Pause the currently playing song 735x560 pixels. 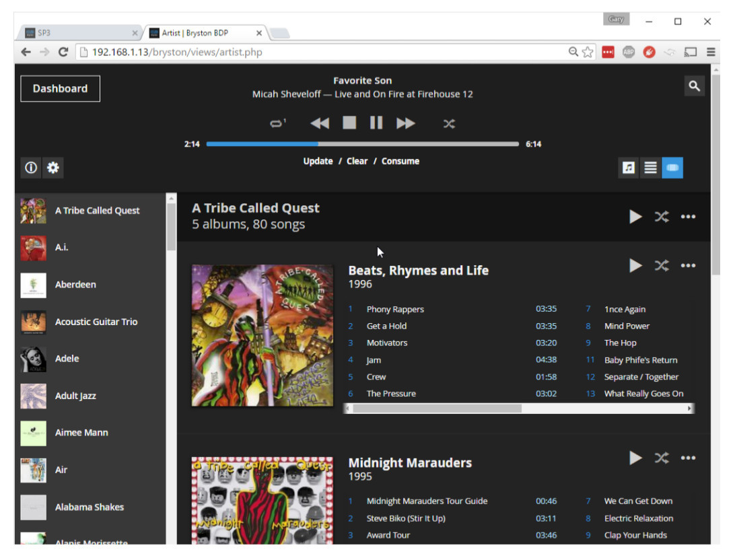376,123
